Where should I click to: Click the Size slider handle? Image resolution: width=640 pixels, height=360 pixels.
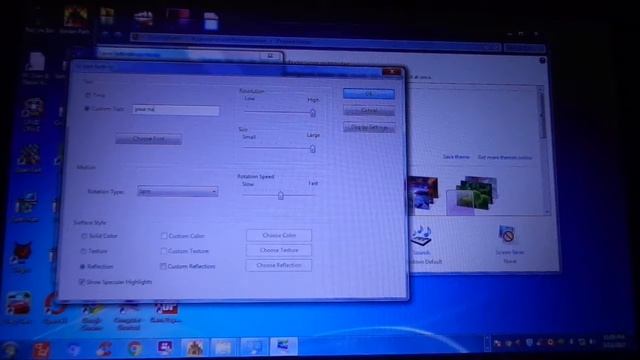(313, 149)
